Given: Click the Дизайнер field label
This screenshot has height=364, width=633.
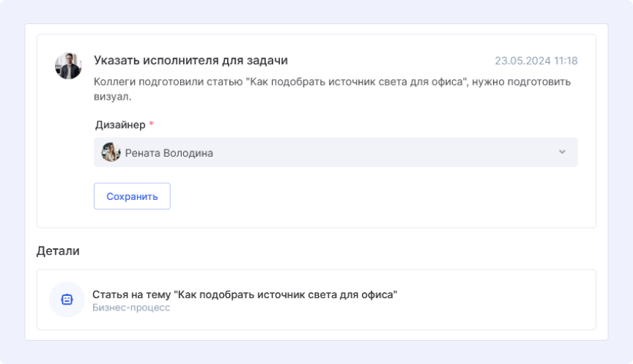Looking at the screenshot, I should click(x=119, y=125).
